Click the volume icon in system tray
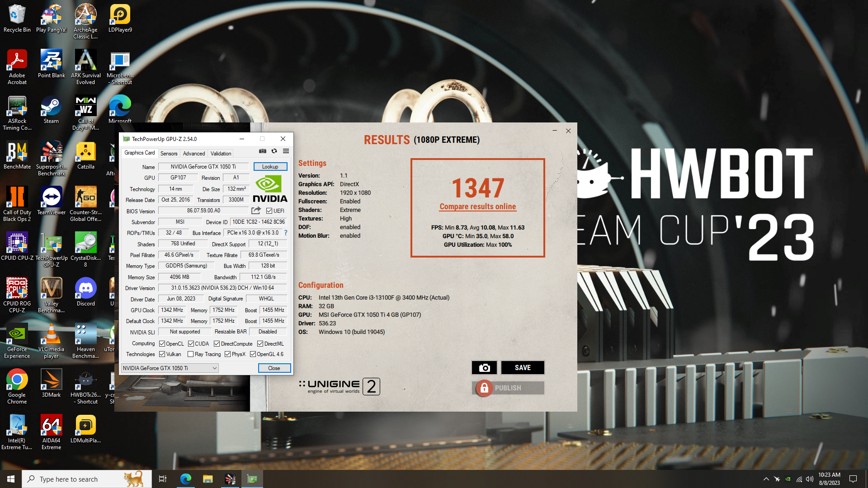 (809, 479)
